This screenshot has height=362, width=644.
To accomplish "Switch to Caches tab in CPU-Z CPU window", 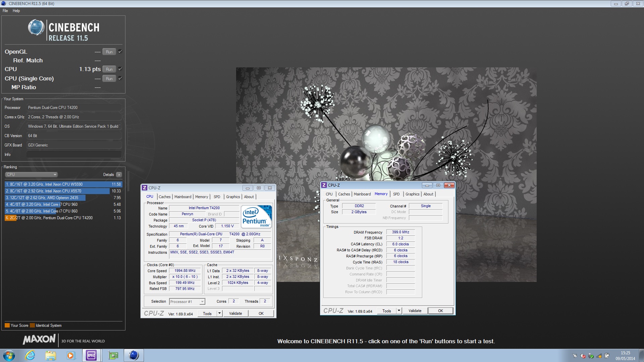I will (165, 197).
